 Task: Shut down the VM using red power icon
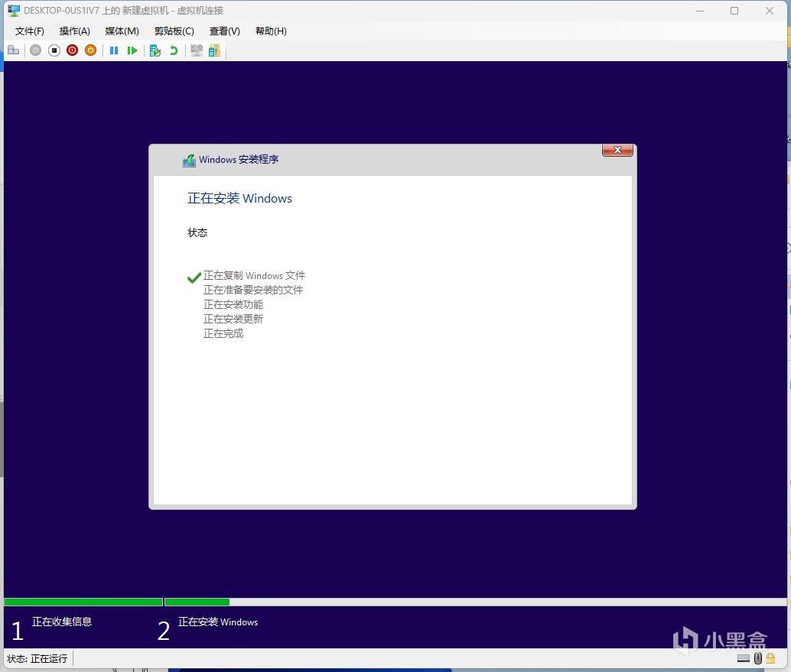[72, 50]
